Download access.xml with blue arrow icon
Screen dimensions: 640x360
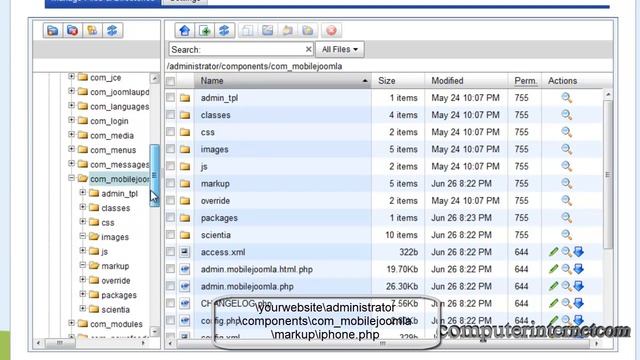[578, 252]
